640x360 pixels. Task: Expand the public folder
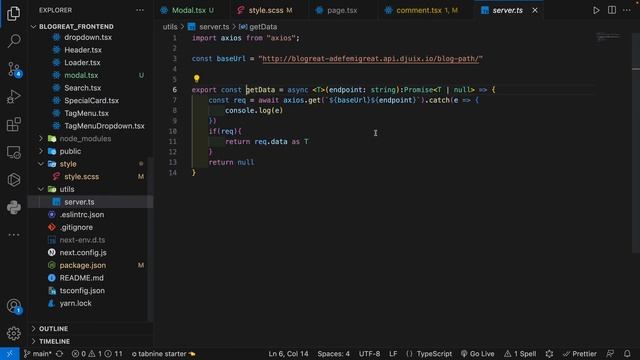click(x=70, y=151)
